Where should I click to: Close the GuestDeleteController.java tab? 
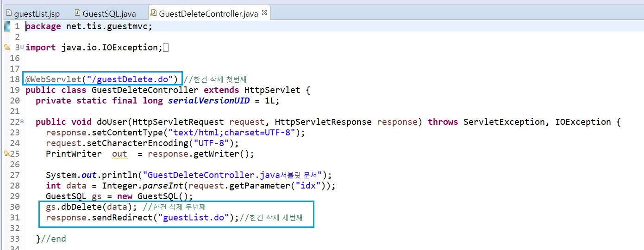tap(264, 13)
